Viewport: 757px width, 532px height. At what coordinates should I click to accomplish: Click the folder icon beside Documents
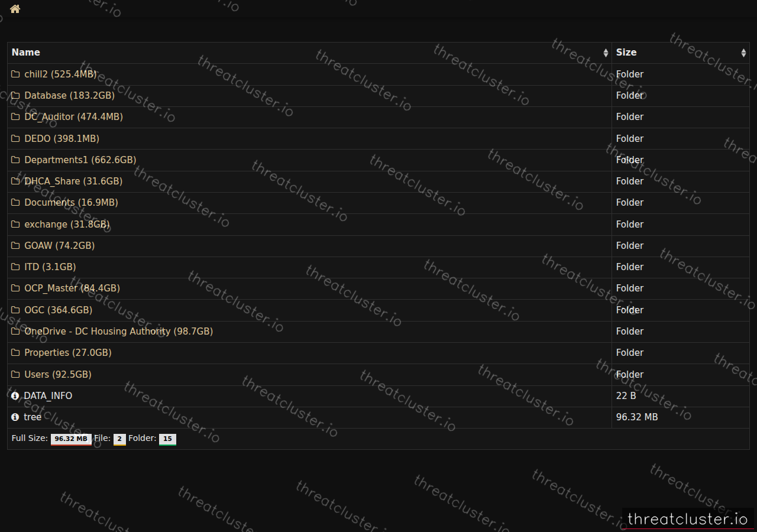[x=15, y=203]
